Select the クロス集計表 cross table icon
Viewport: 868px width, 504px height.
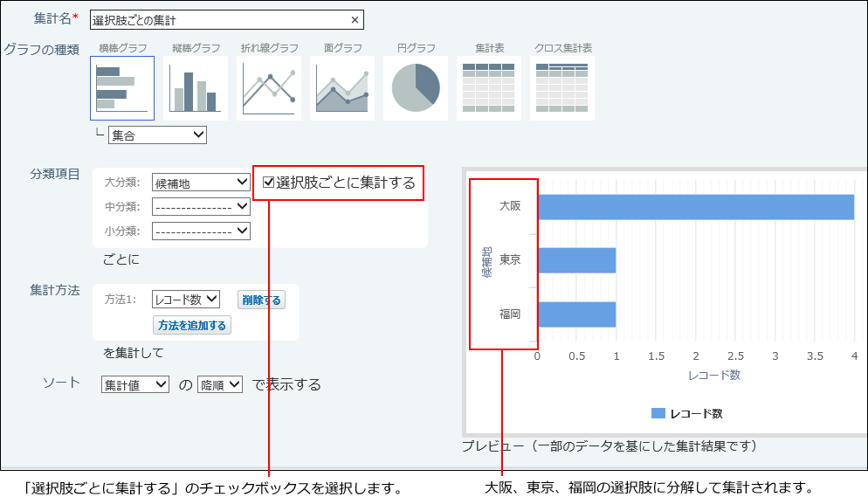point(561,88)
